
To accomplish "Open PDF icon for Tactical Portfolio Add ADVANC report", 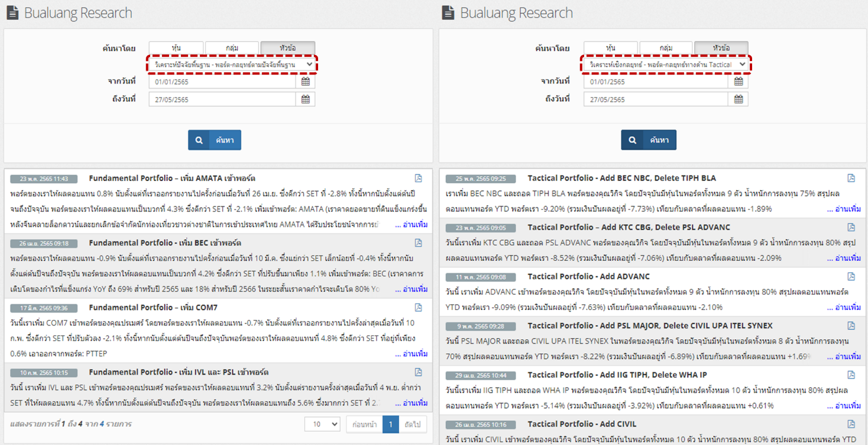I will pyautogui.click(x=851, y=276).
